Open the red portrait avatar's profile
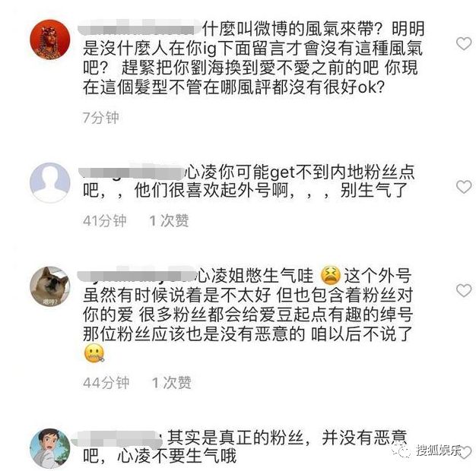This screenshot has height=471, width=476. (x=49, y=40)
